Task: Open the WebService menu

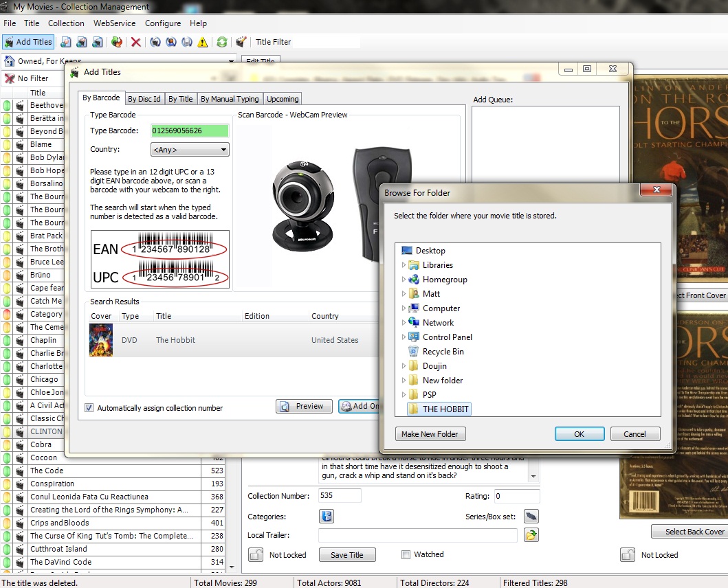Action: click(114, 23)
